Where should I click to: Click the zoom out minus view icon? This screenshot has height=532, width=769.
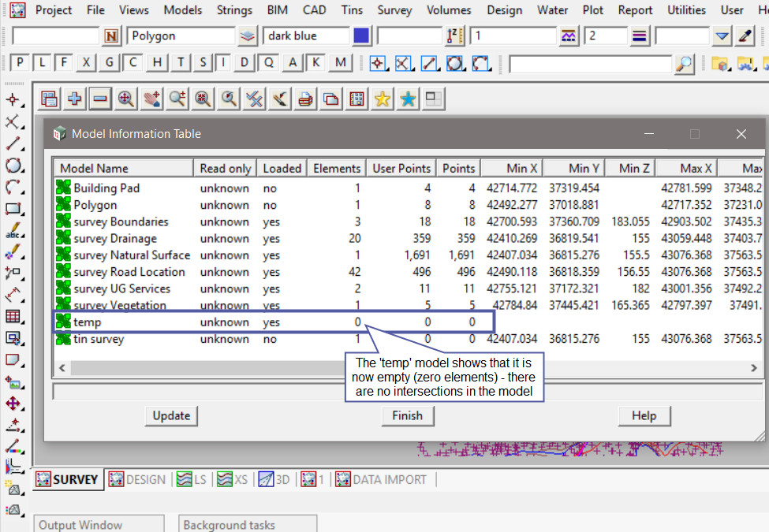point(99,99)
